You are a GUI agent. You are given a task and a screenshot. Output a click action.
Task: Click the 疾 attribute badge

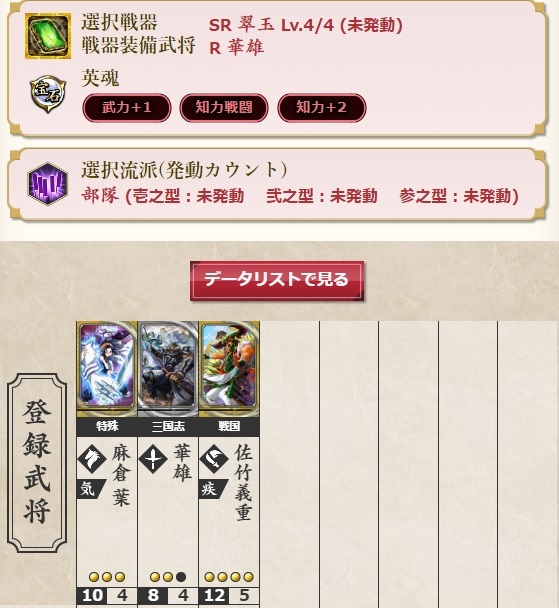coord(214,489)
